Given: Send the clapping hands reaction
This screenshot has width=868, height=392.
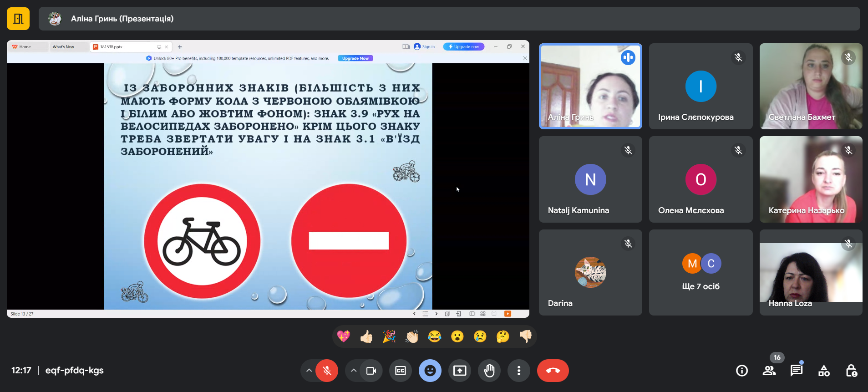Looking at the screenshot, I should pos(412,336).
